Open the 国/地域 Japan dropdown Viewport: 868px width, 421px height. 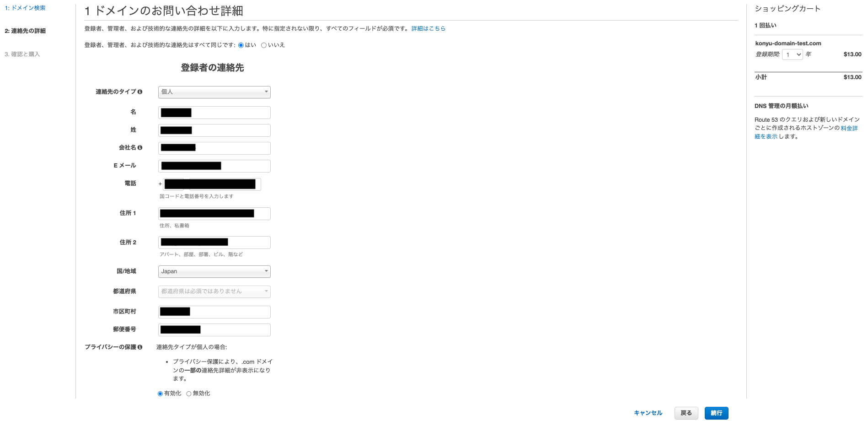pos(214,271)
